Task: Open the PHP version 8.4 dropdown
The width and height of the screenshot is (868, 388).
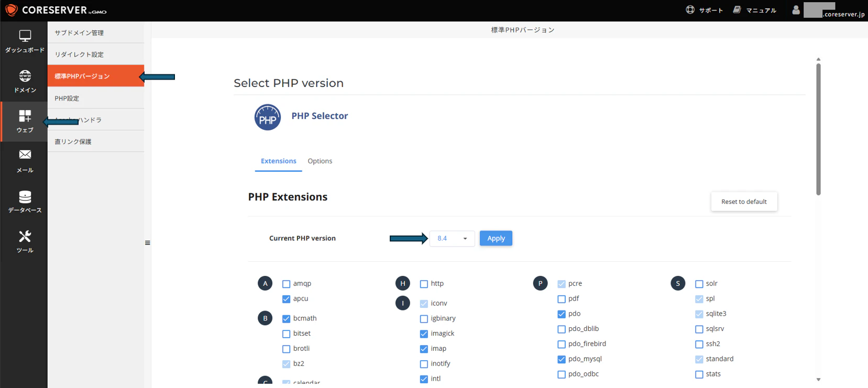Action: (x=452, y=238)
